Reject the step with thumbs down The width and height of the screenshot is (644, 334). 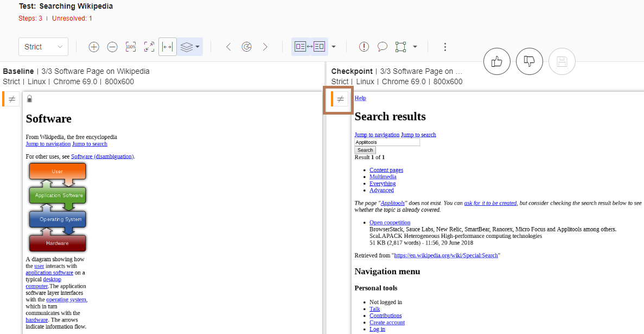click(530, 62)
